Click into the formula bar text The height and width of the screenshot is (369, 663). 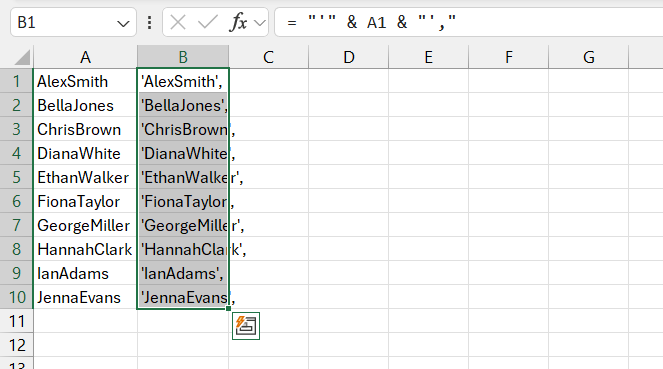469,22
